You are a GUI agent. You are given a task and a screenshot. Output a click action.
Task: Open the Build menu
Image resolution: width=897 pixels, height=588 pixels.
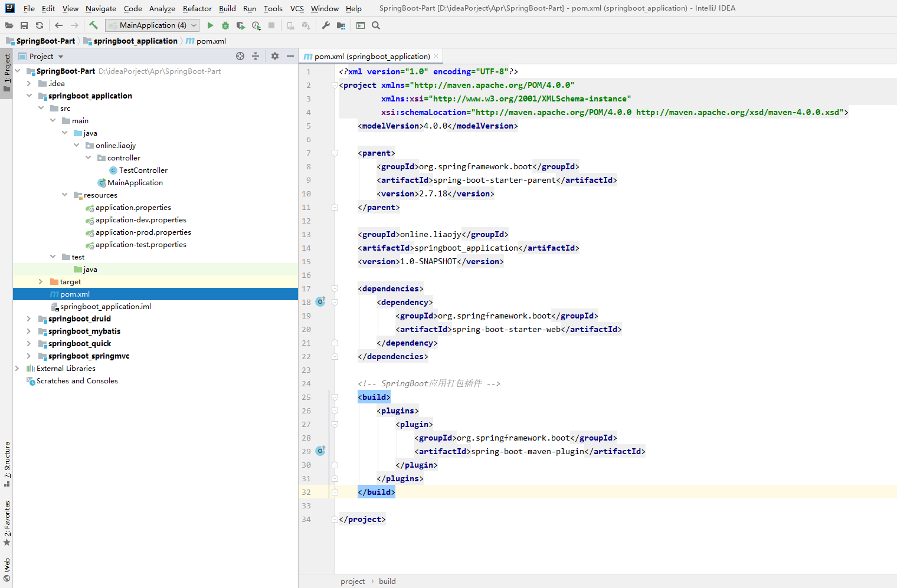point(227,8)
